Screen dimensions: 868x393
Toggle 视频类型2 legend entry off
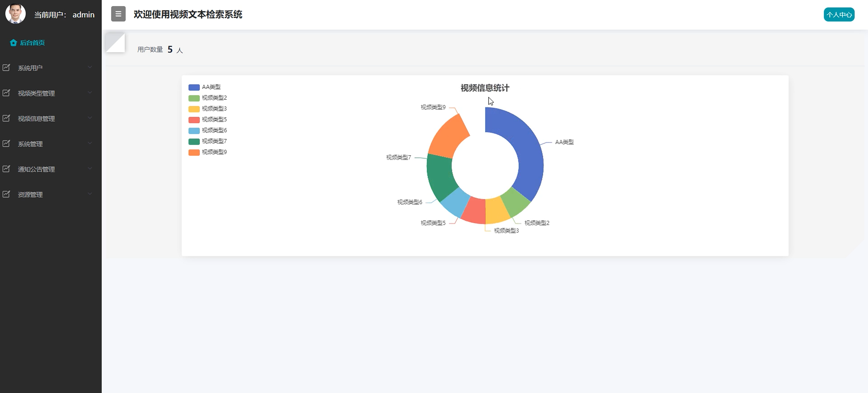pos(214,98)
